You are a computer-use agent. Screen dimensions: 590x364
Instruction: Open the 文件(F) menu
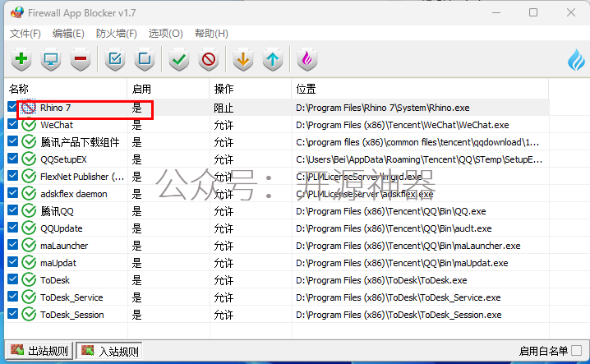[25, 34]
